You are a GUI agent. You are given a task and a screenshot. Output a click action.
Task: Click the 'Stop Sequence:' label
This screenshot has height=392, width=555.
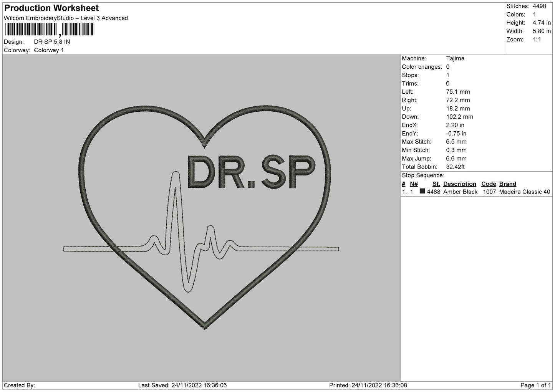423,175
